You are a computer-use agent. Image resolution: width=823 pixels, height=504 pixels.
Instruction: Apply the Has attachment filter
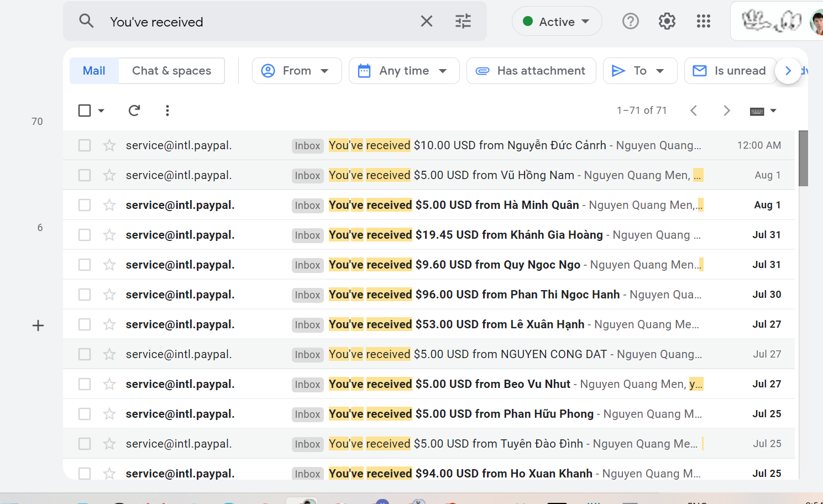531,71
